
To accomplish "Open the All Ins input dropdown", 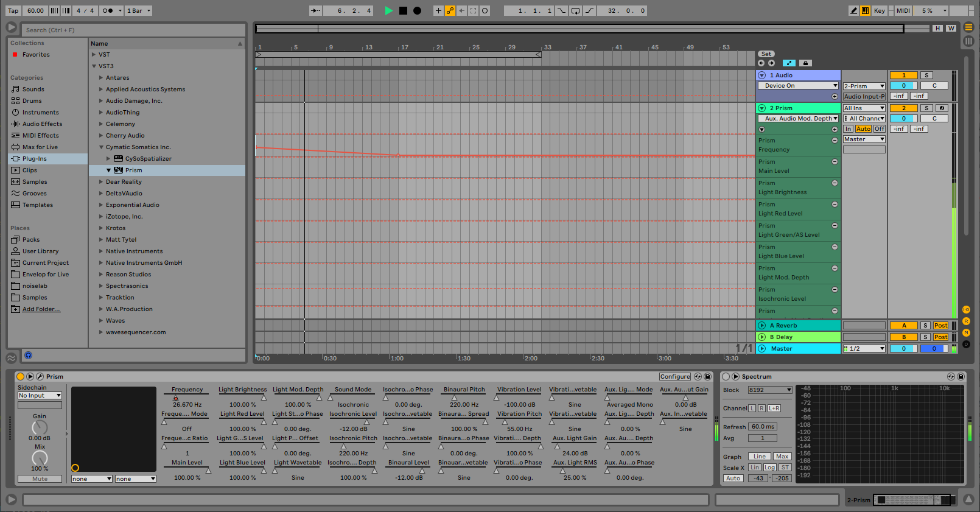I will pyautogui.click(x=864, y=108).
